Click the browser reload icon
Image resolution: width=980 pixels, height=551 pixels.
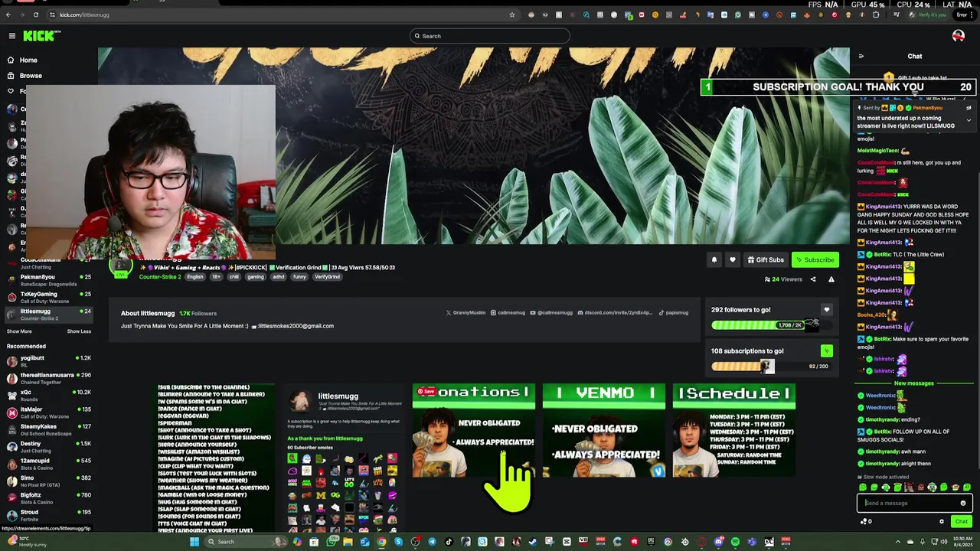35,15
